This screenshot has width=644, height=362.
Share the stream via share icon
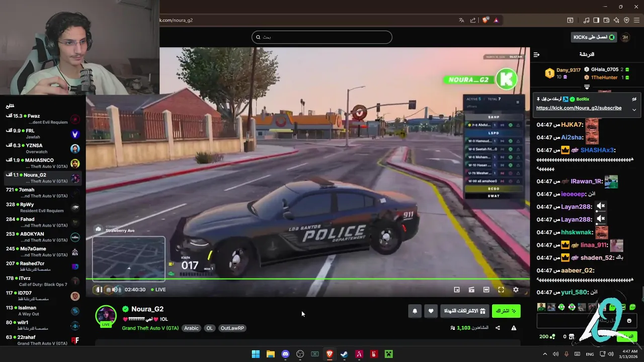tap(498, 328)
